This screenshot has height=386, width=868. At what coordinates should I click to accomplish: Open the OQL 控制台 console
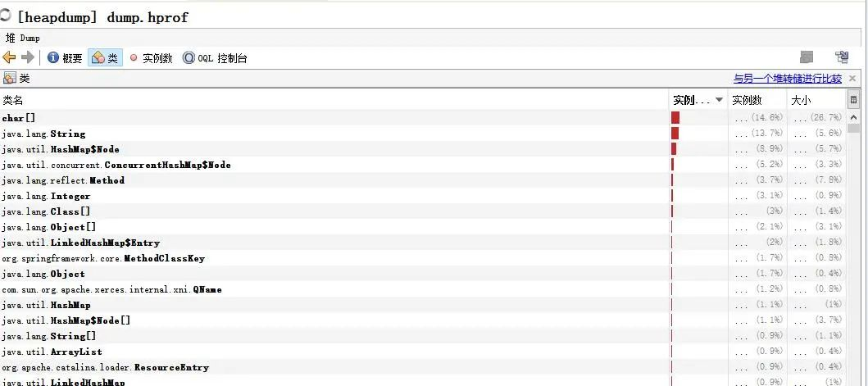click(215, 57)
